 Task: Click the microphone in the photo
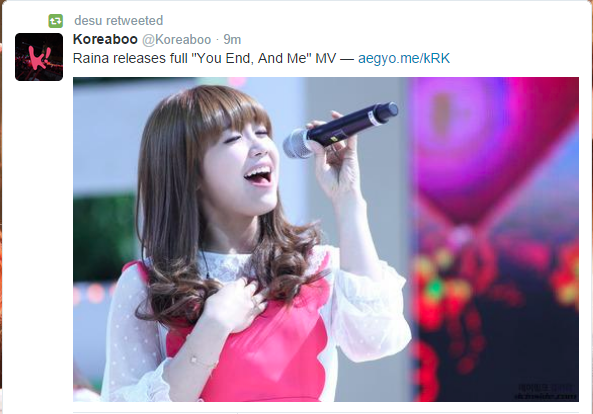[x=340, y=130]
